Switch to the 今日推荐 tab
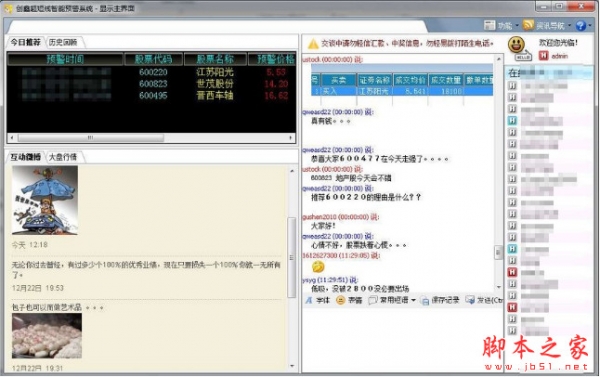The width and height of the screenshot is (600, 377). pyautogui.click(x=25, y=42)
